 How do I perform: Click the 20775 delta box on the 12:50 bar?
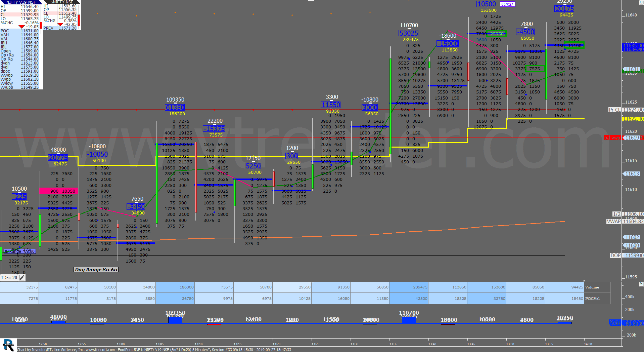point(58,158)
